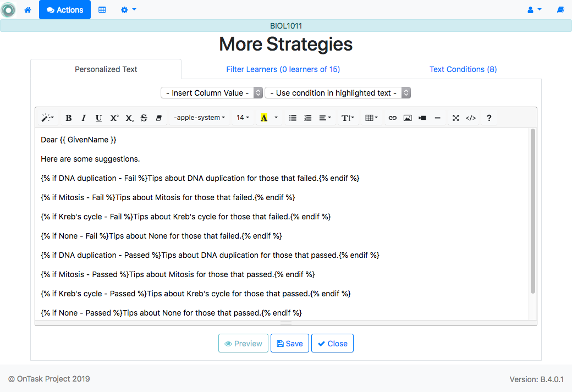This screenshot has width=572, height=392.
Task: Click the editor resize handle bar
Action: coord(286,323)
